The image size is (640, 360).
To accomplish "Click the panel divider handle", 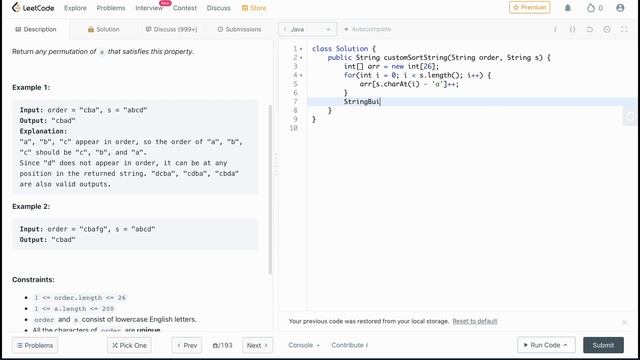I will [x=276, y=164].
